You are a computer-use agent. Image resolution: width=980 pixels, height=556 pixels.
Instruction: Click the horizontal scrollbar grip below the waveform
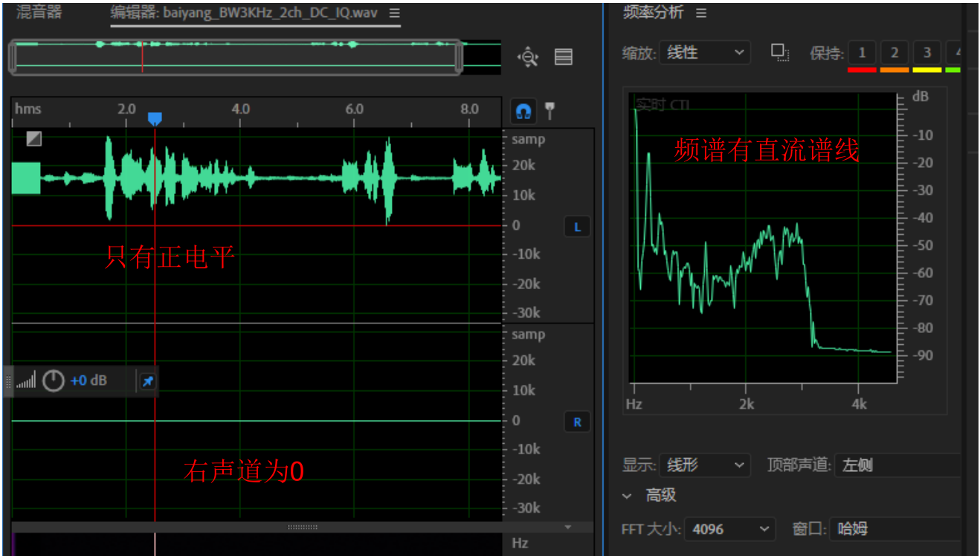pos(303,527)
